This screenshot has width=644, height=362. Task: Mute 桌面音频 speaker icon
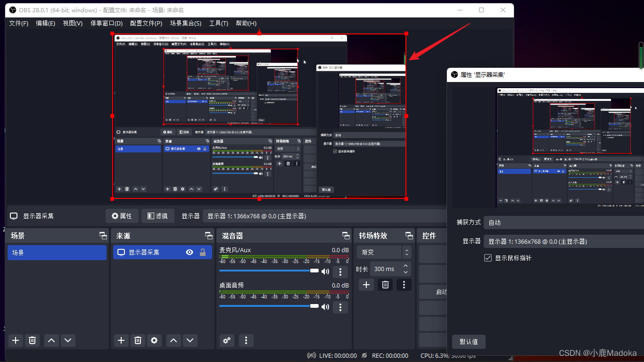(x=325, y=307)
